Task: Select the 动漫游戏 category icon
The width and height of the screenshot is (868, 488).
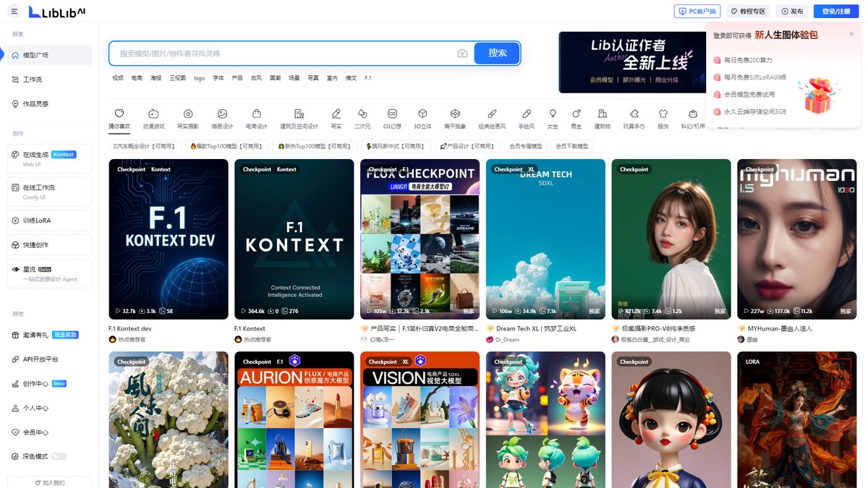Action: [x=153, y=114]
